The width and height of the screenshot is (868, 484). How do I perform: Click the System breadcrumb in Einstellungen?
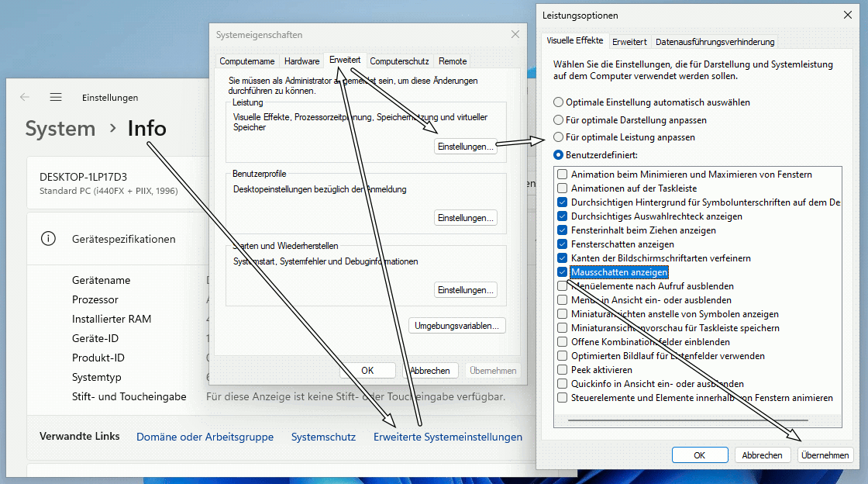click(x=60, y=129)
